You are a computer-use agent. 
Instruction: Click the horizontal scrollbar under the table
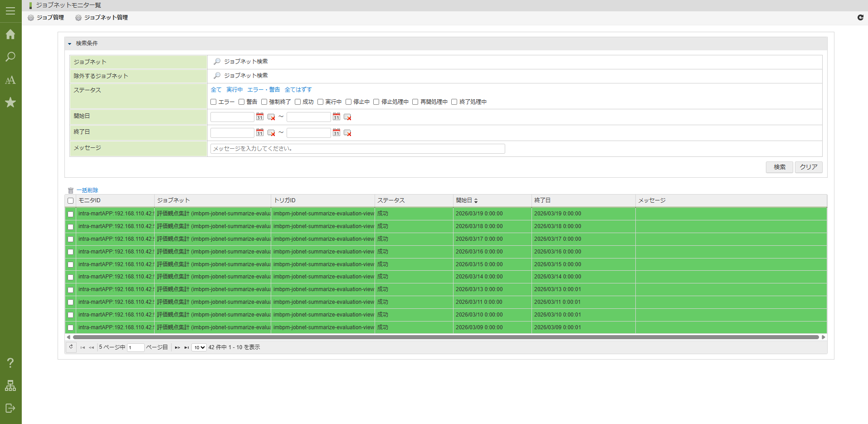[x=445, y=337]
